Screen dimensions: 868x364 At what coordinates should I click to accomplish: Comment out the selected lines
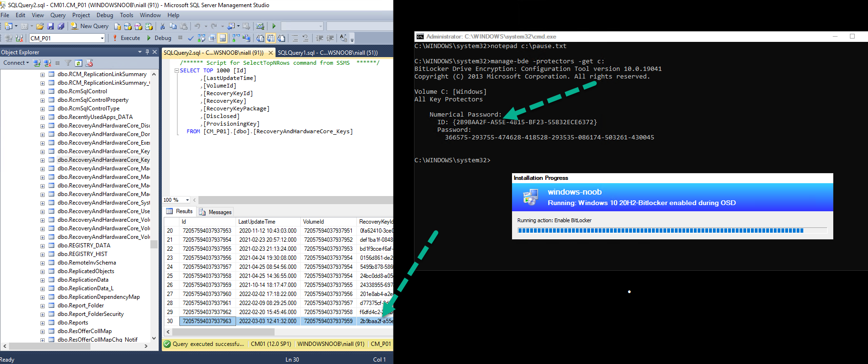[x=295, y=38]
